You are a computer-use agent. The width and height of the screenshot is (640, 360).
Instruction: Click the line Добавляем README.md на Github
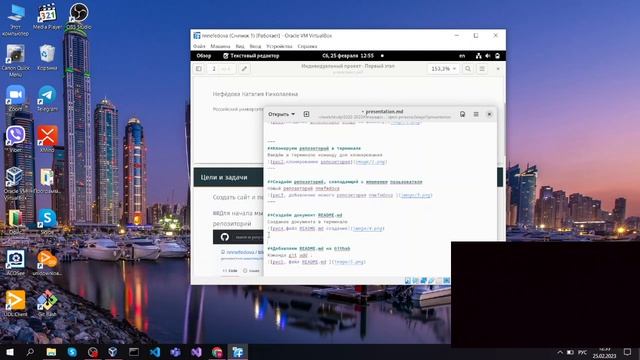(x=309, y=248)
